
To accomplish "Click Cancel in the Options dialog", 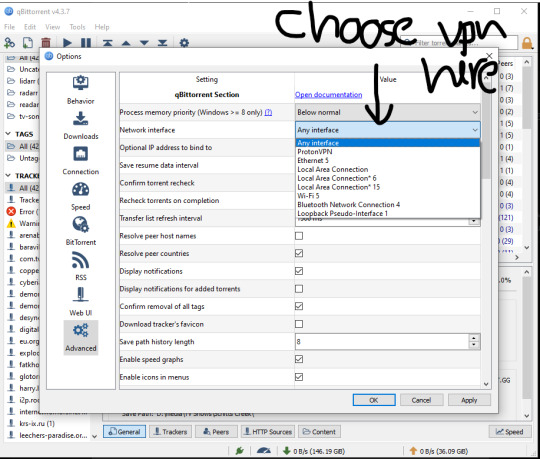I will tap(421, 400).
